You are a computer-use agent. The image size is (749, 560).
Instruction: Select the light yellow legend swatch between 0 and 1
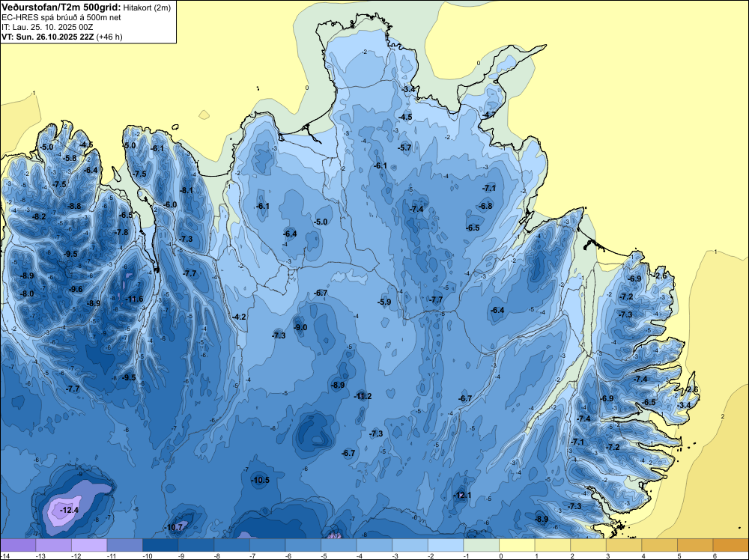point(517,545)
